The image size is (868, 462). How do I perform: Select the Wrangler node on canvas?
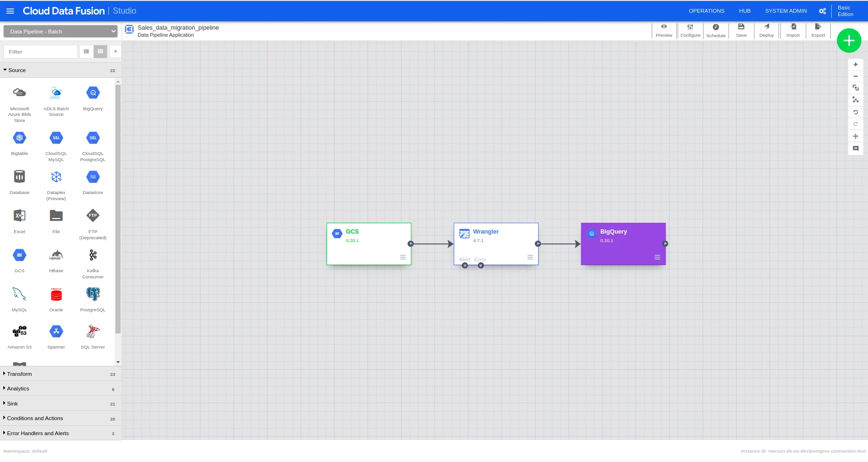pos(496,244)
